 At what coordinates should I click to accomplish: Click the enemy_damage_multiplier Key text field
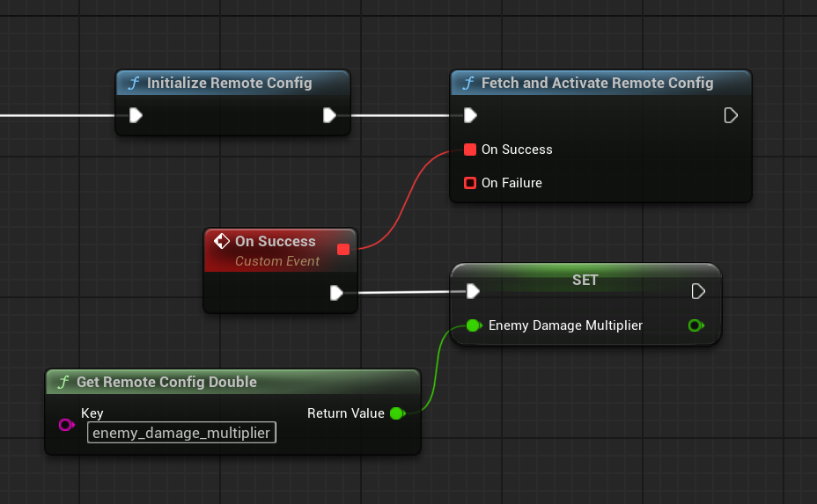(181, 433)
